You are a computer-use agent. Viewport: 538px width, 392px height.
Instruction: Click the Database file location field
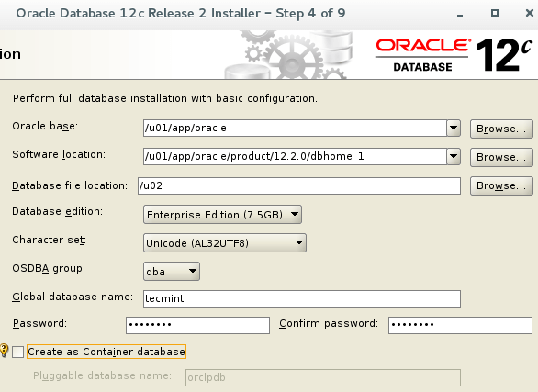click(x=299, y=185)
